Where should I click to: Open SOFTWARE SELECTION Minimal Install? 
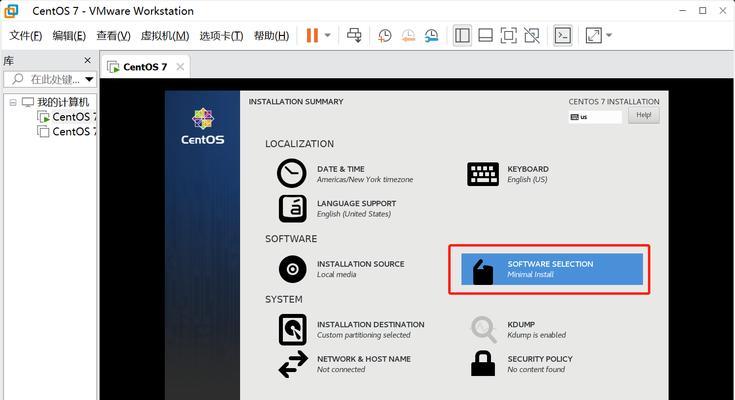(x=552, y=269)
